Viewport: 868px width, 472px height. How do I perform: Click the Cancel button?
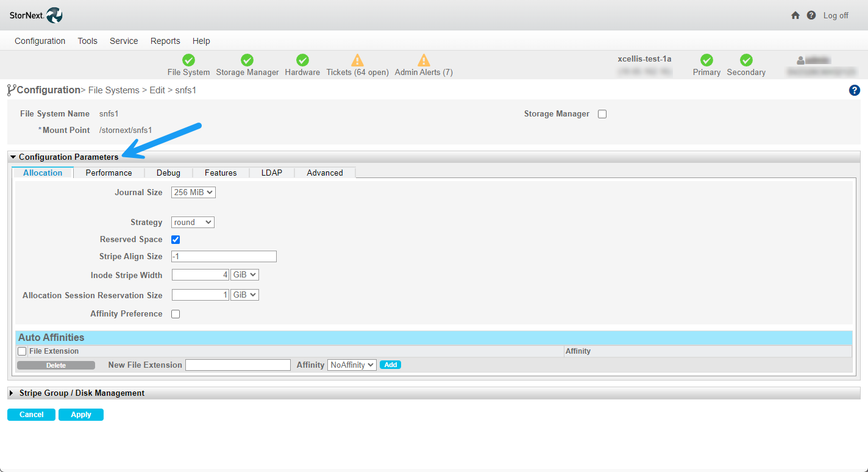coord(31,415)
